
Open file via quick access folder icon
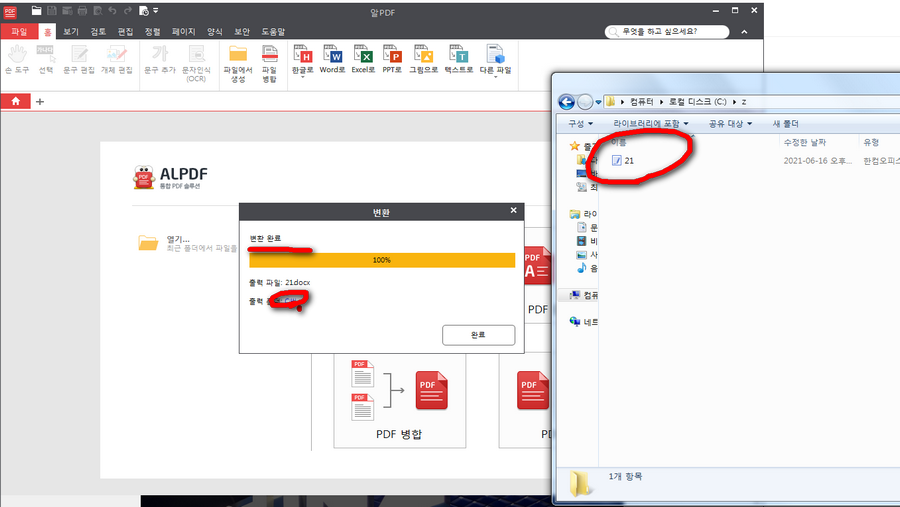coord(36,10)
